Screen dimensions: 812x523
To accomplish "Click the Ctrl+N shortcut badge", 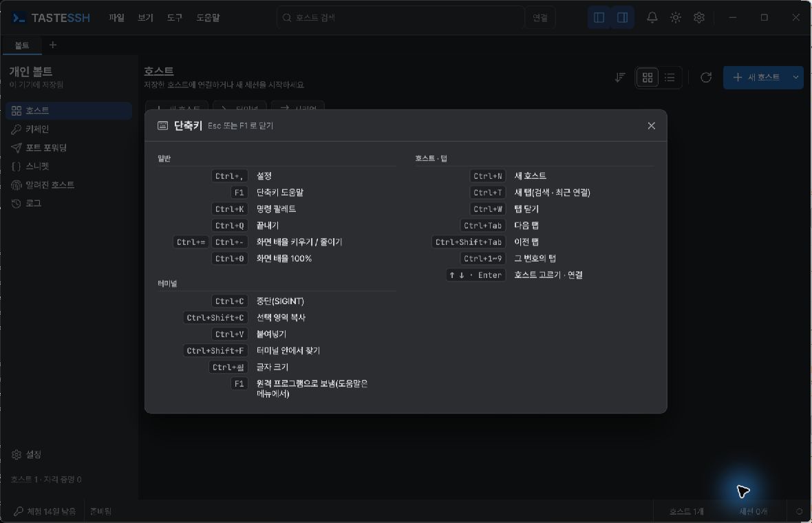I will pyautogui.click(x=487, y=176).
